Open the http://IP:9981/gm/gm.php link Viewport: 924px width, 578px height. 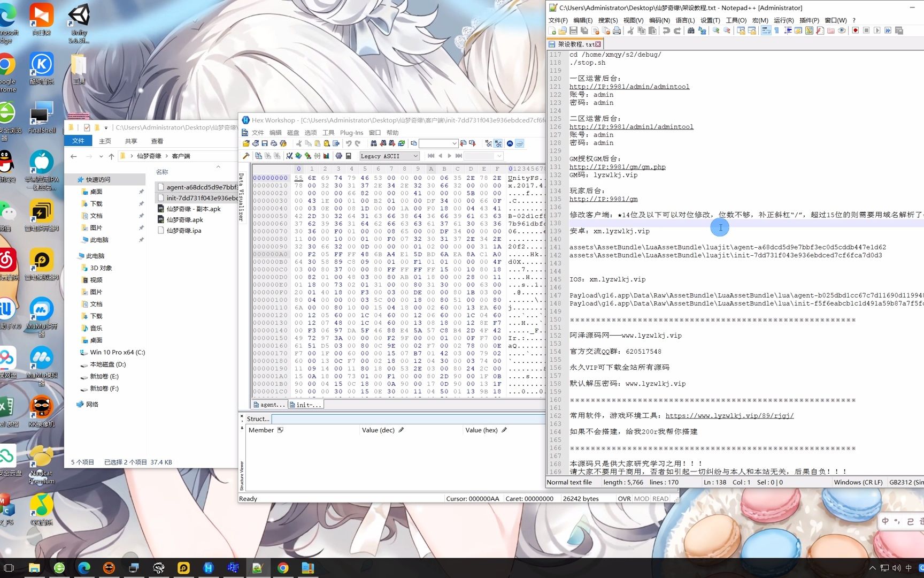tap(618, 167)
